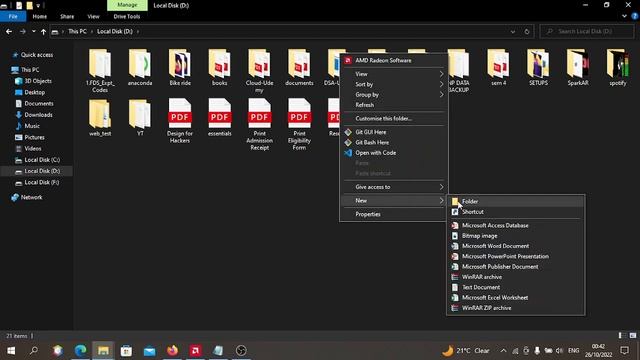Expand the ribbon chevron

624,16
